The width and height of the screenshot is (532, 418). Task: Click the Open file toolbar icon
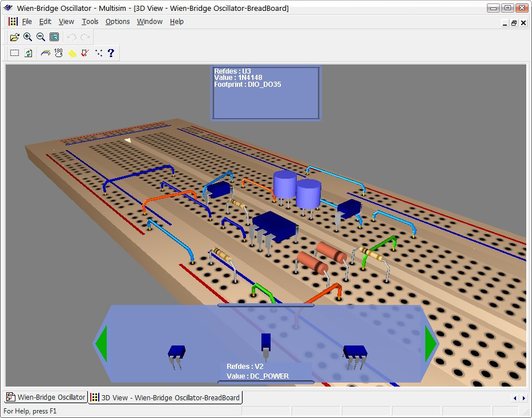coord(15,37)
